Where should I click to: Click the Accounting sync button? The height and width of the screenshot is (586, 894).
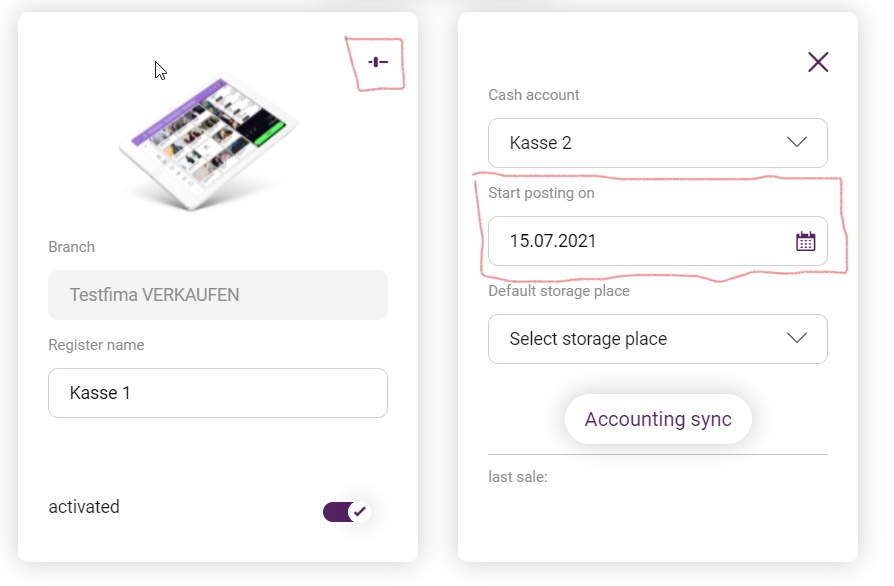[658, 419]
